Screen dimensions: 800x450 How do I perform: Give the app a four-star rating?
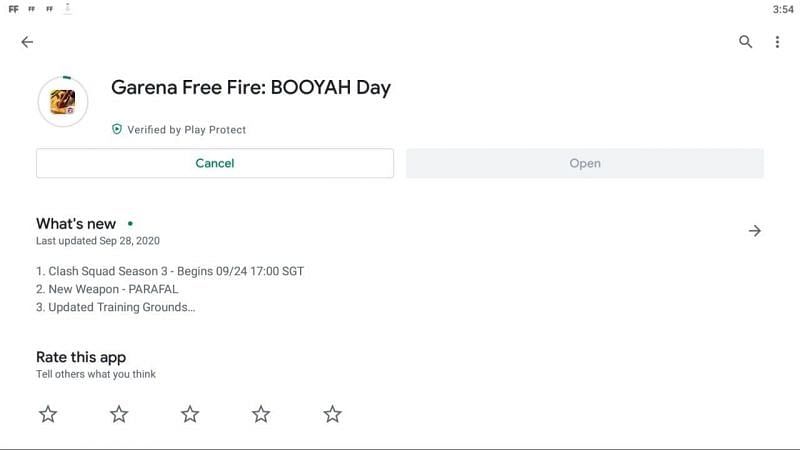261,414
